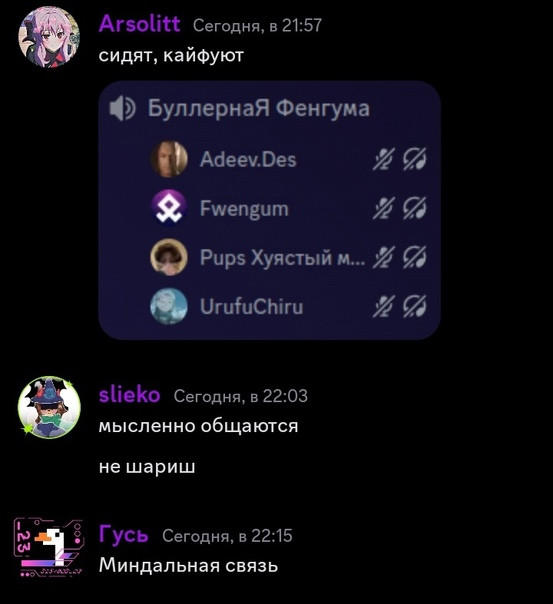Click the message text Миндальная связь
Screen dimensions: 553x604
188,566
